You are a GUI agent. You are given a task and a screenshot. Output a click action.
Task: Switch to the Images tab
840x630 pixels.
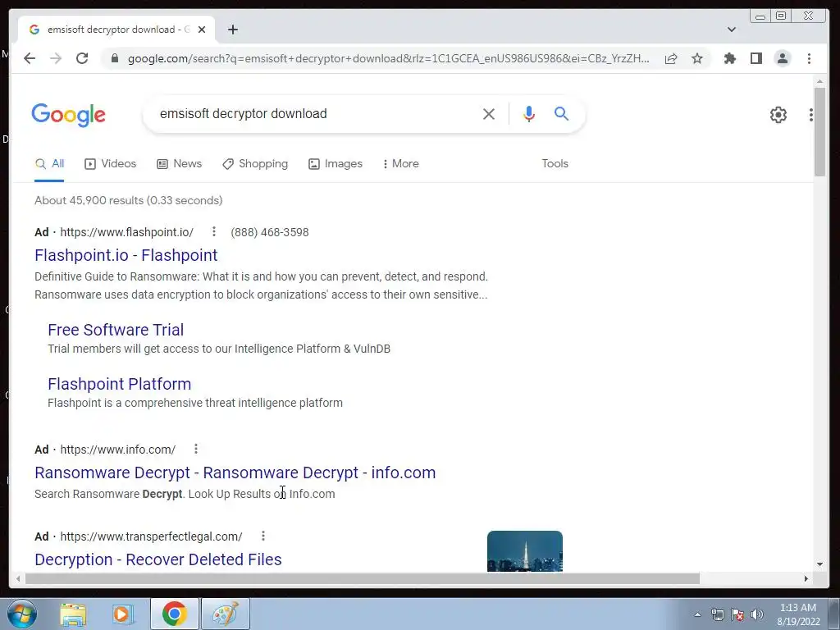coord(336,164)
